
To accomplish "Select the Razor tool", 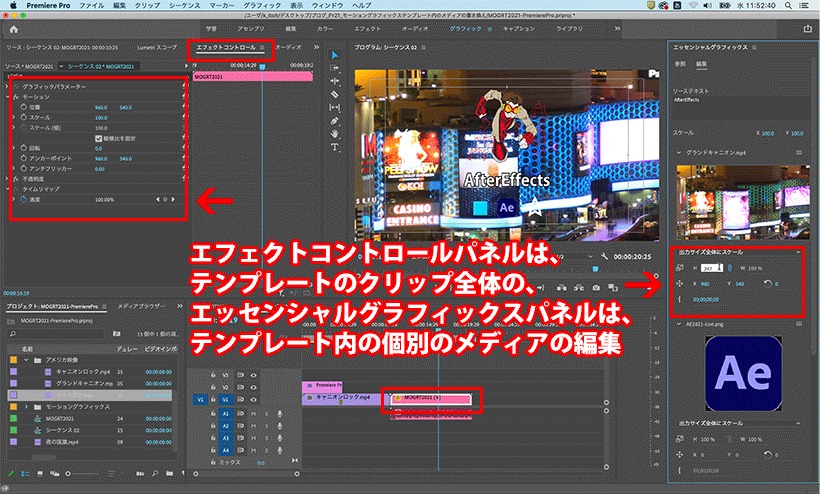I will click(335, 94).
